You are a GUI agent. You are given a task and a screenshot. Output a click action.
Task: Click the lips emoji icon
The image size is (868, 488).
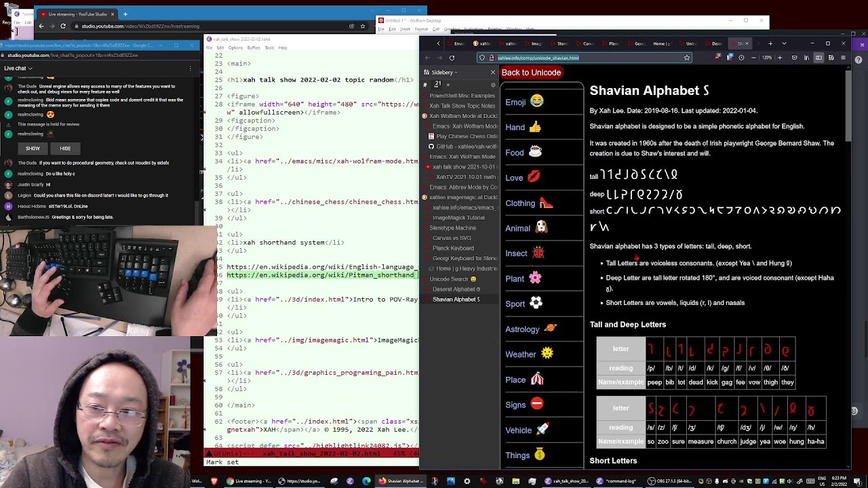point(534,178)
